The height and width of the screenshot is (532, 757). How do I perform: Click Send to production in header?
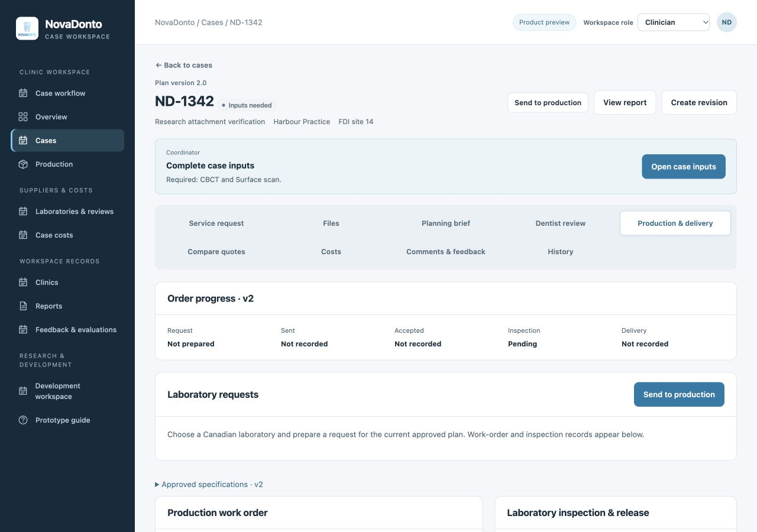(548, 102)
